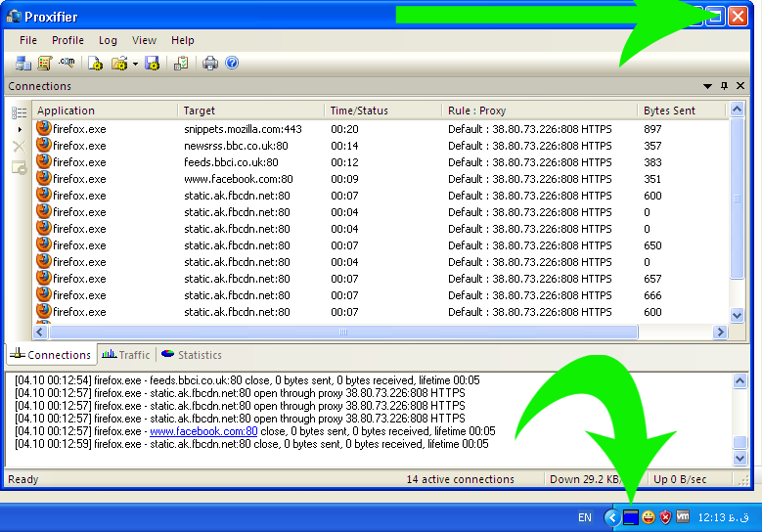762x532 pixels.
Task: Click log pane scroll-up arrow
Action: [740, 380]
